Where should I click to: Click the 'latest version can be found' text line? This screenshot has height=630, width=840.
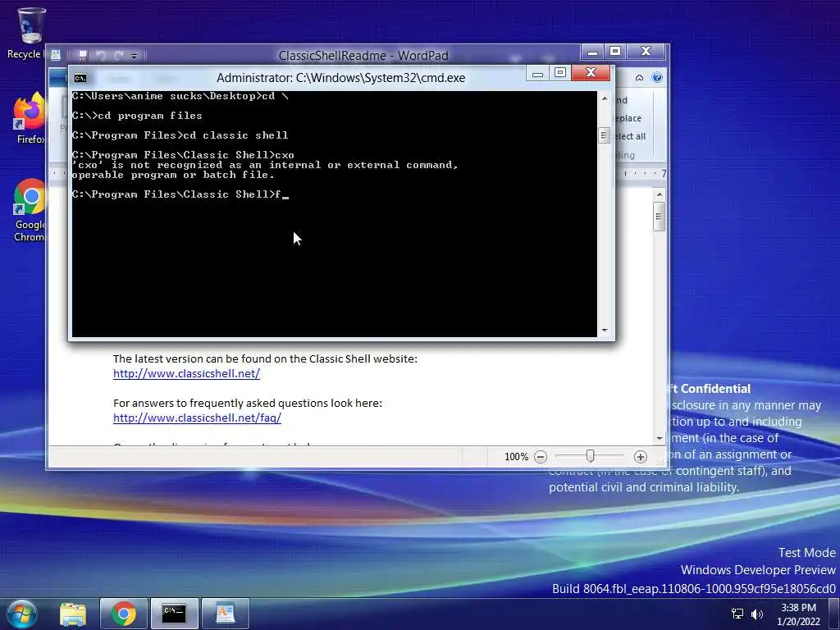point(265,359)
